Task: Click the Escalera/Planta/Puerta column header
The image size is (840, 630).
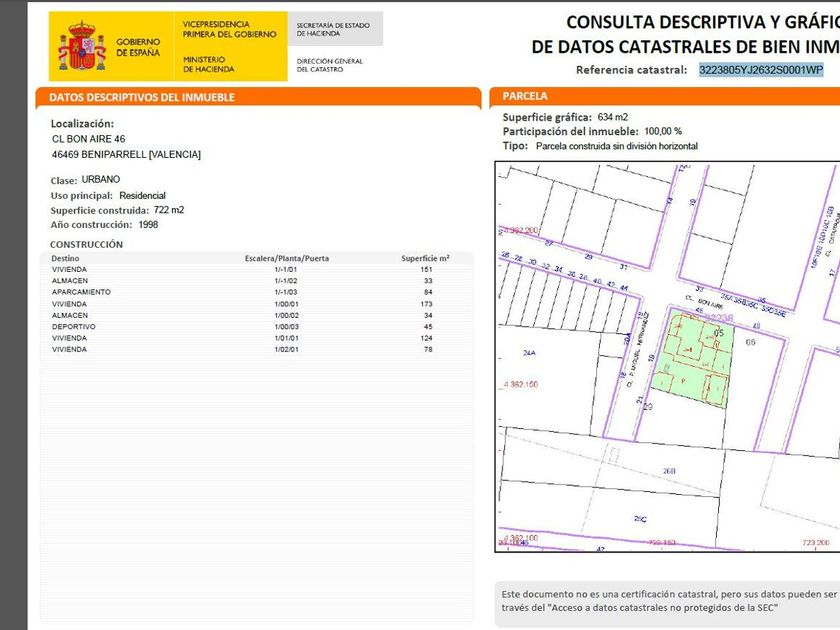Action: coord(287,258)
